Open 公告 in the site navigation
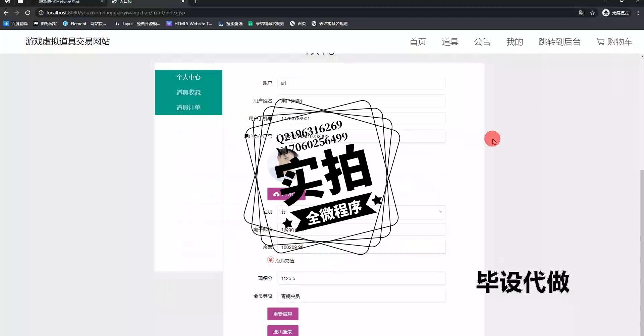 (482, 42)
